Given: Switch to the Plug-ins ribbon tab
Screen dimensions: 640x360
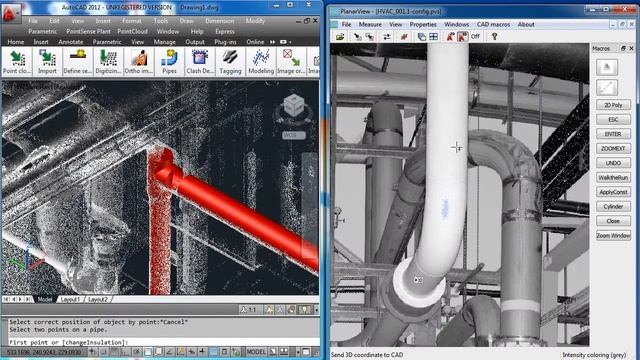Looking at the screenshot, I should click(x=225, y=42).
